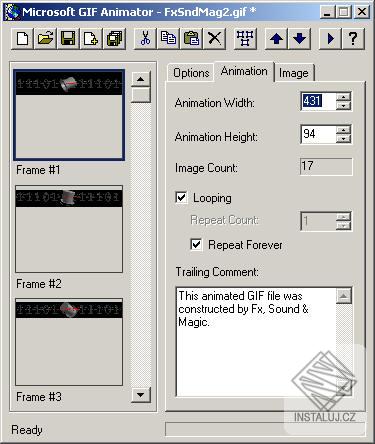Viewport: 375px width, 444px height.
Task: Click the 'Animation Width:' label
Action: click(x=214, y=103)
